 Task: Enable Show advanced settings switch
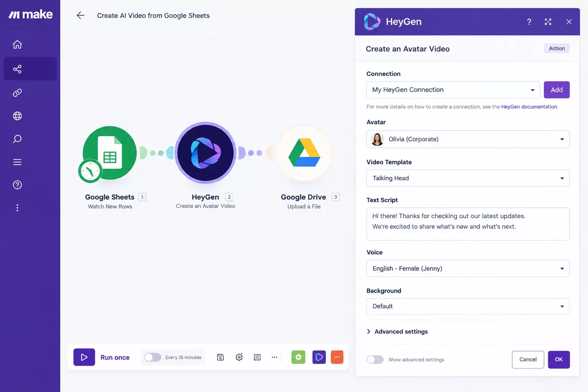[375, 359]
